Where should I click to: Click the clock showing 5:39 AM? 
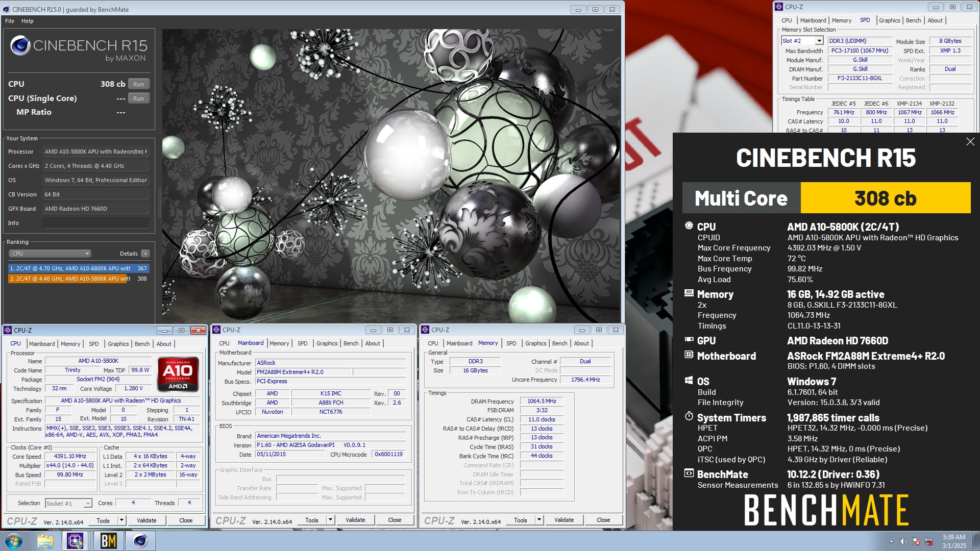coord(954,537)
